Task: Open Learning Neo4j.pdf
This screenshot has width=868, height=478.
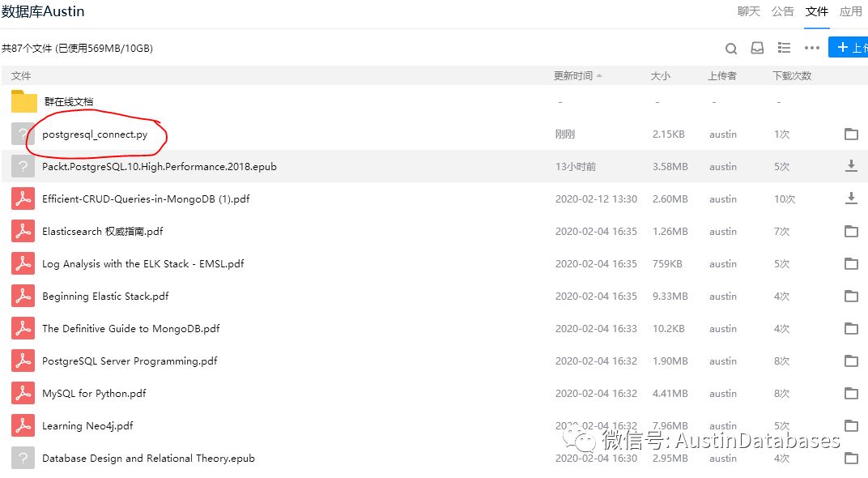Action: [87, 426]
